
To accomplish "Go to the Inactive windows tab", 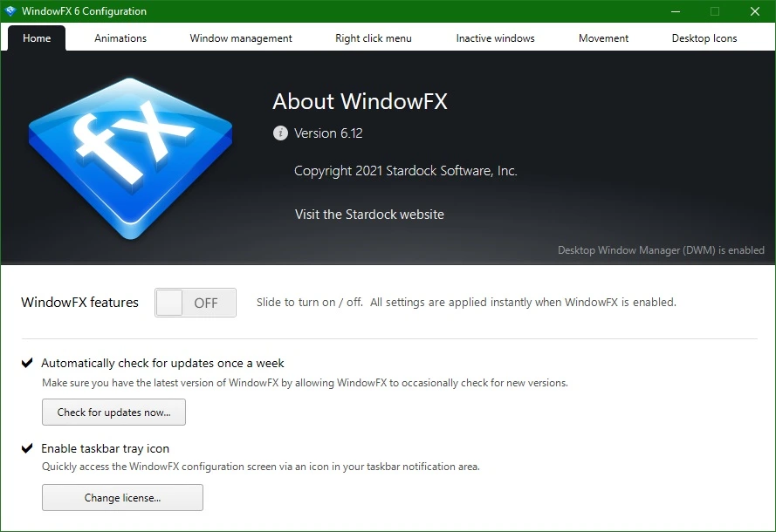I will click(496, 38).
